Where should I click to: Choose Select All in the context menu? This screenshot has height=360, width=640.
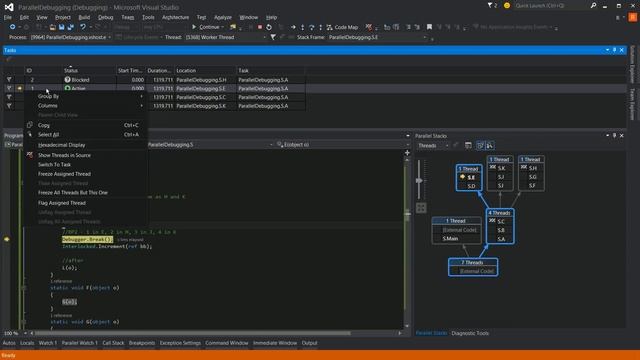86,135
